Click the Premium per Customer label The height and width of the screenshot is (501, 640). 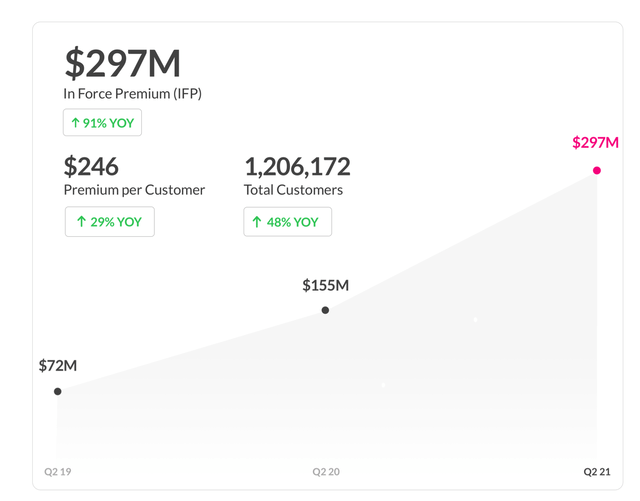134,190
